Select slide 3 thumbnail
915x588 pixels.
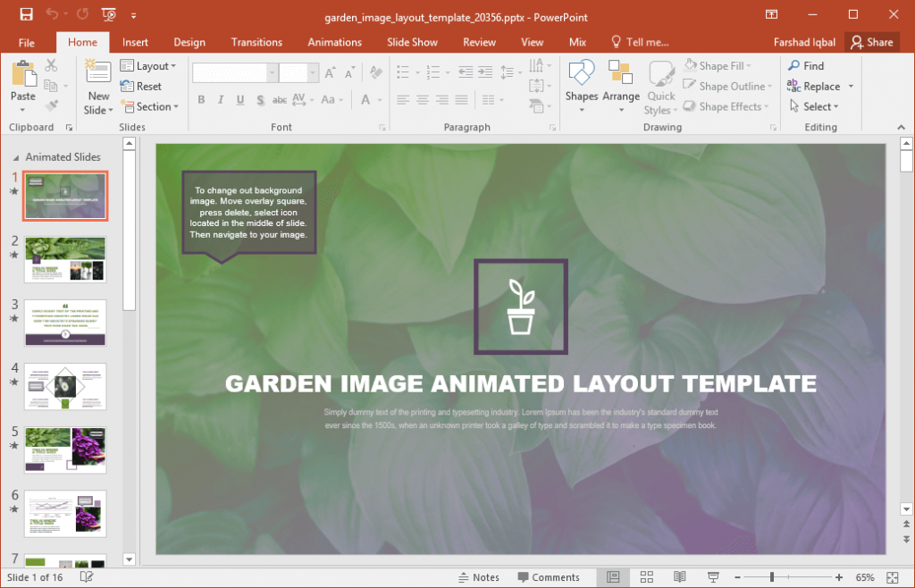click(65, 323)
